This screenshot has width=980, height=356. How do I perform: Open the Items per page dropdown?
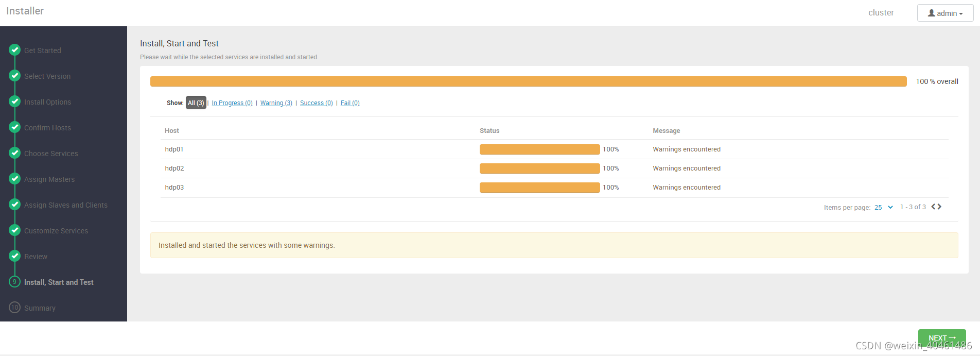[884, 207]
